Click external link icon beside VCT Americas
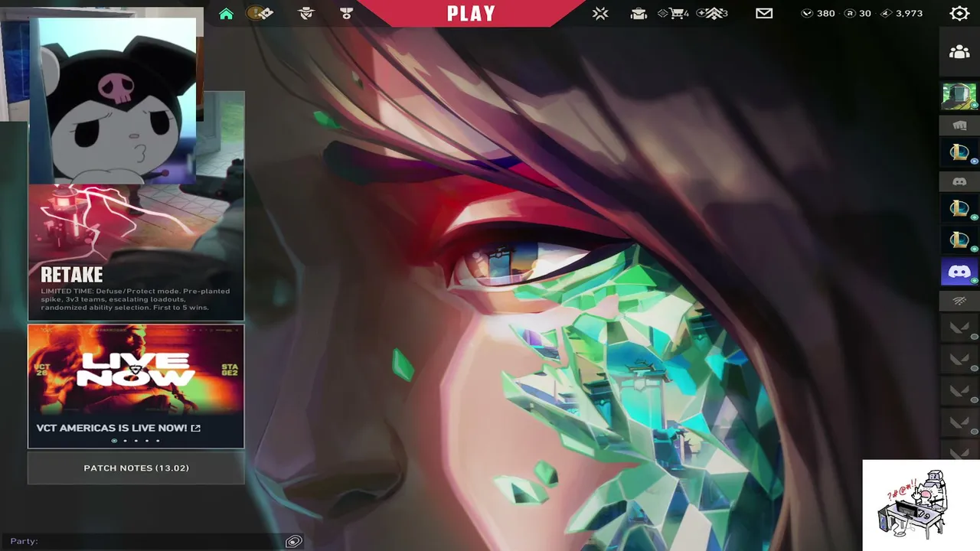This screenshot has height=551, width=980. tap(195, 428)
